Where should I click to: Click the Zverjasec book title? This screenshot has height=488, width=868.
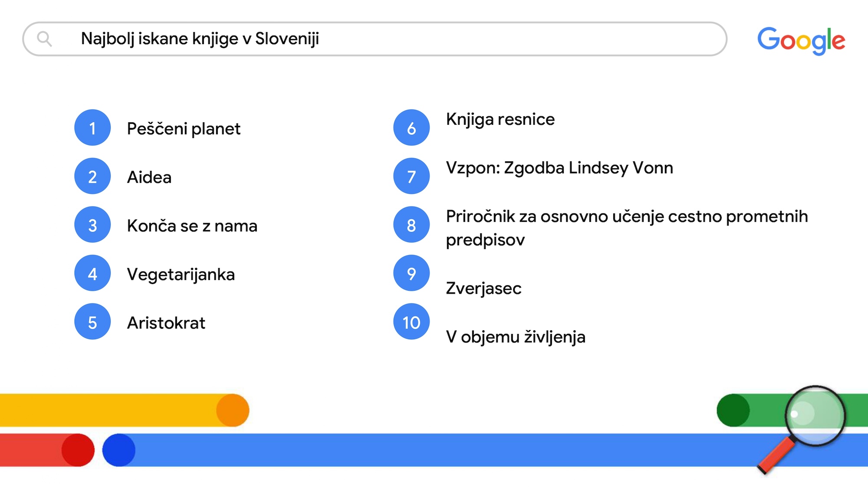click(x=483, y=288)
